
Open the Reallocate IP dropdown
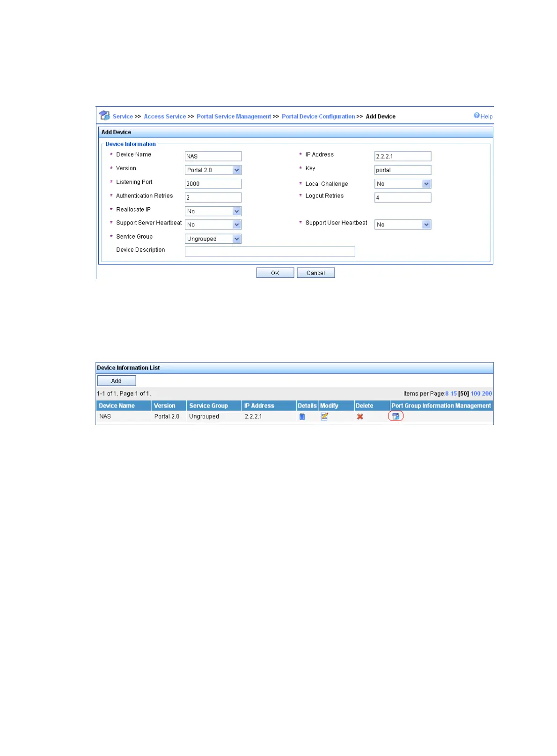[x=236, y=211]
